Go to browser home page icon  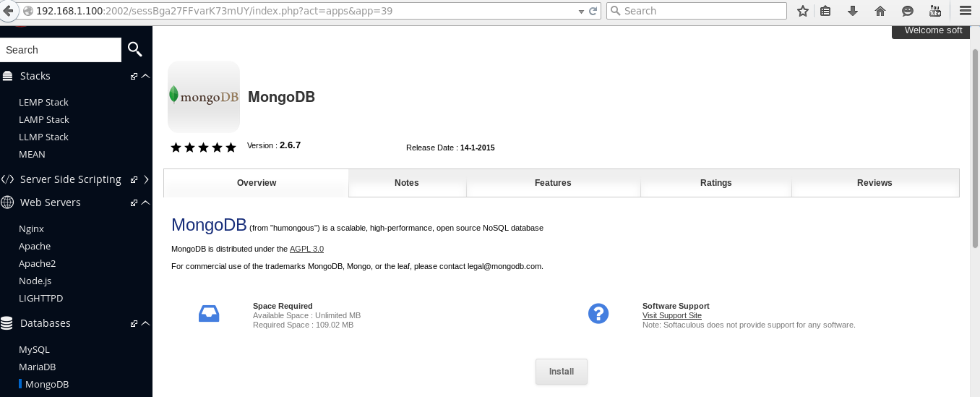[x=880, y=11]
